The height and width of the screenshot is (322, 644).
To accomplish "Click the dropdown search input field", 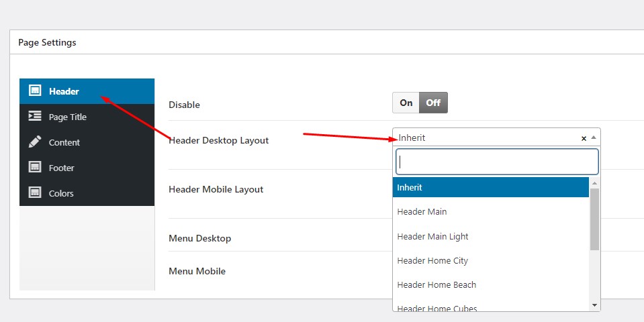I will pyautogui.click(x=496, y=162).
